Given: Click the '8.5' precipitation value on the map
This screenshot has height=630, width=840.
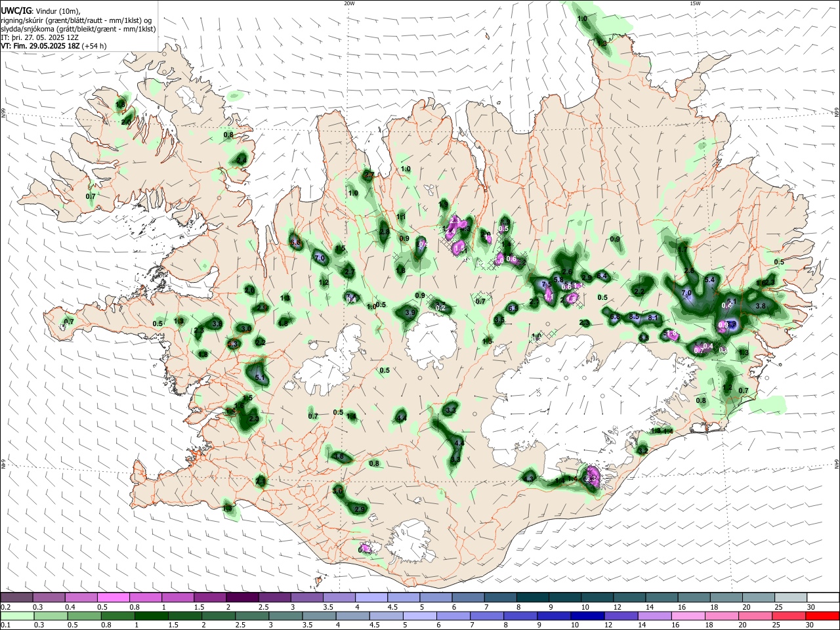Looking at the screenshot, I should [x=634, y=316].
